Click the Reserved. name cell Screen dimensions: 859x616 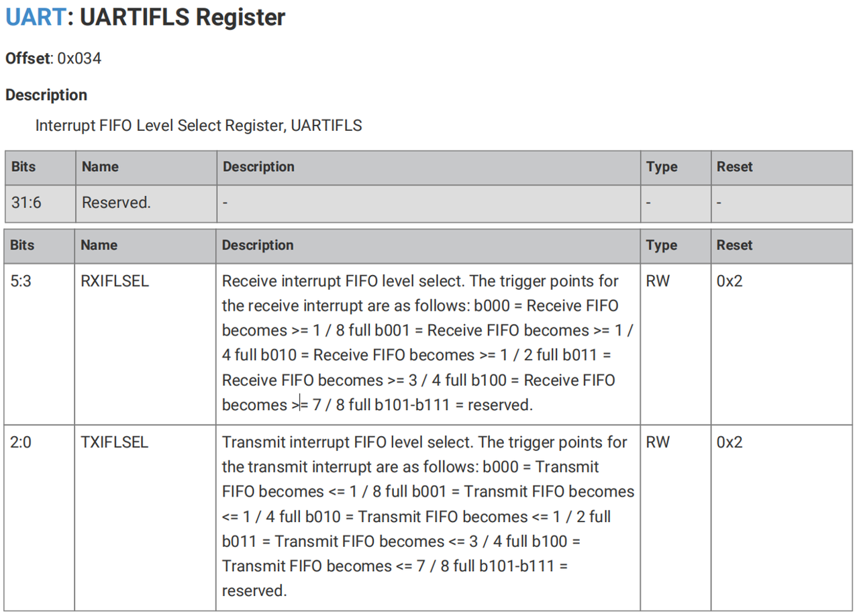(116, 202)
